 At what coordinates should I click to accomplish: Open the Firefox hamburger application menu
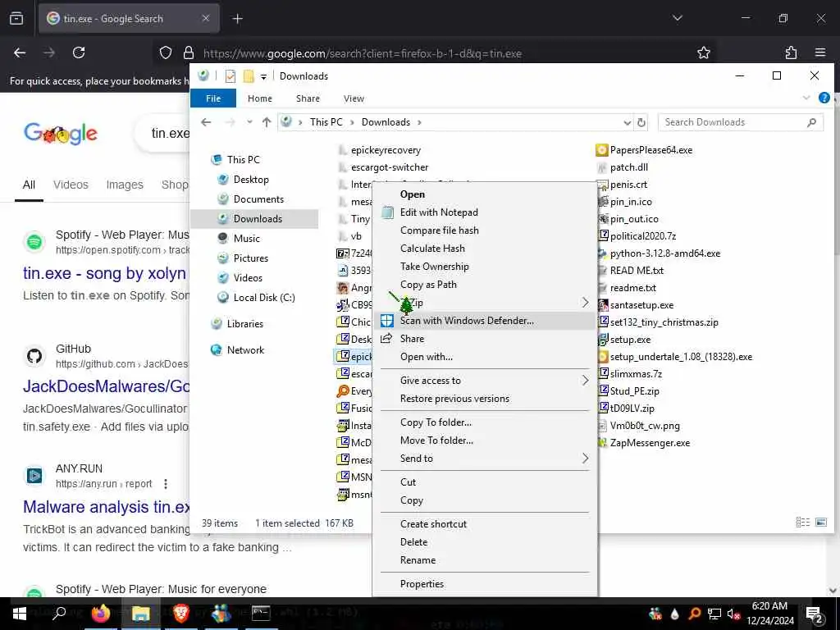click(x=820, y=52)
